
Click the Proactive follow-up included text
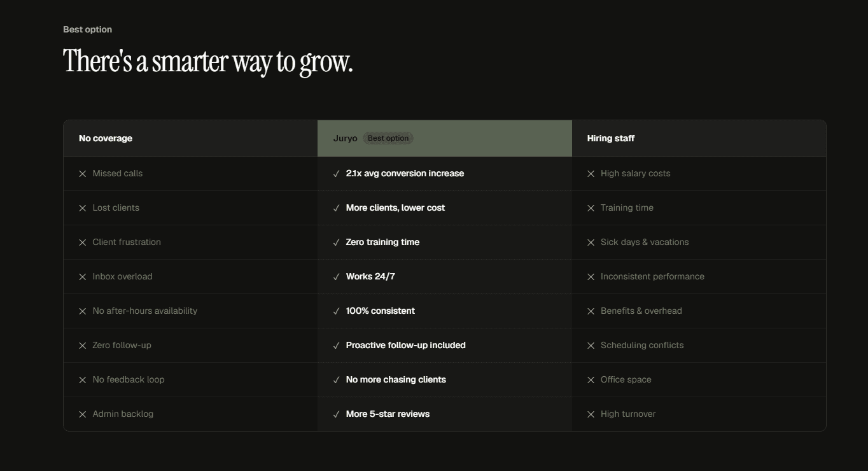[406, 345]
